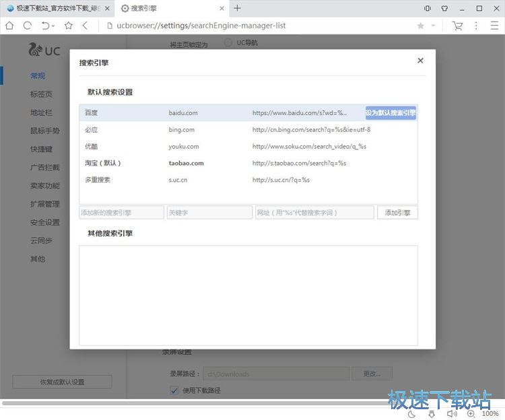This screenshot has width=505, height=420.
Task: Click the zoom magnifier icon
Action: pyautogui.click(x=471, y=414)
